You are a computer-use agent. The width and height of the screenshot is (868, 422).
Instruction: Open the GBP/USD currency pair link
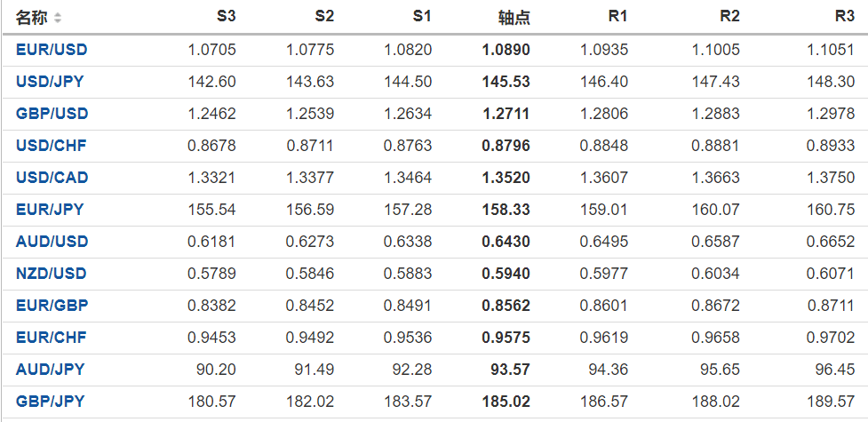click(52, 114)
